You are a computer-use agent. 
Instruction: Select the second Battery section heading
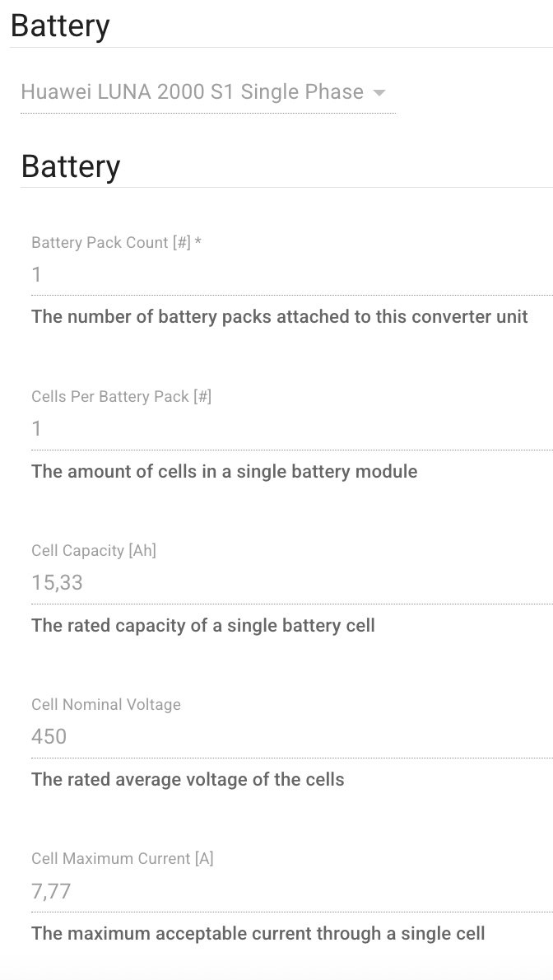point(71,166)
